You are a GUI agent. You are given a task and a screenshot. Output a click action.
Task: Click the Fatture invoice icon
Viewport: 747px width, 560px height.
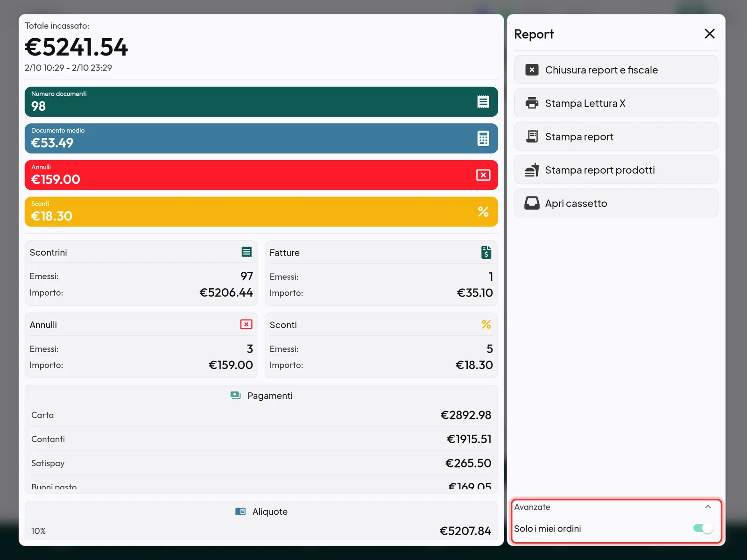click(486, 252)
